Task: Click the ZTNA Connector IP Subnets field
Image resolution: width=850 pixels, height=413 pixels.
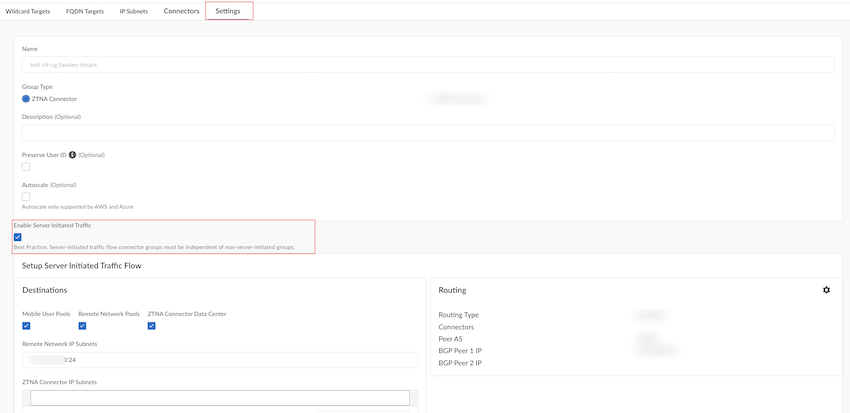Action: pos(220,398)
